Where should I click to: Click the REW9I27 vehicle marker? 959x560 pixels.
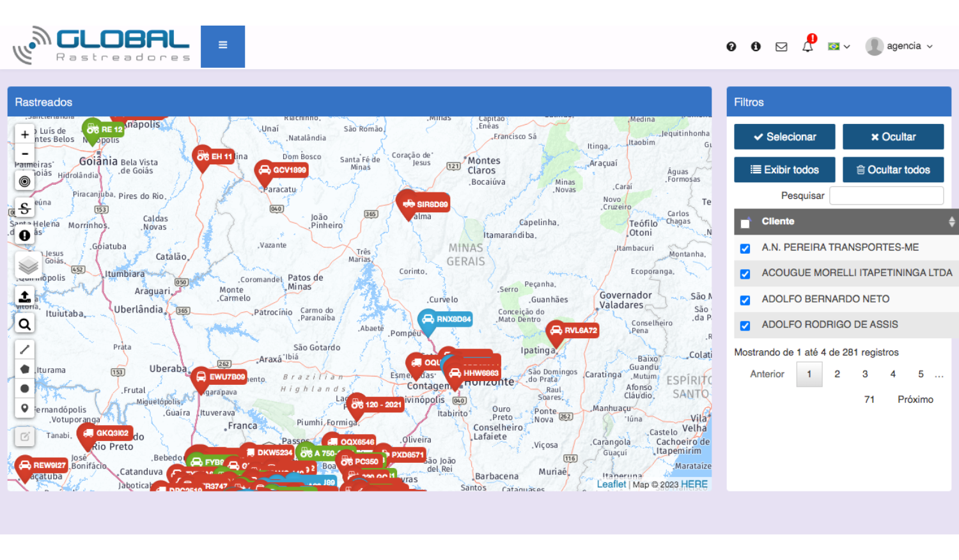(42, 465)
